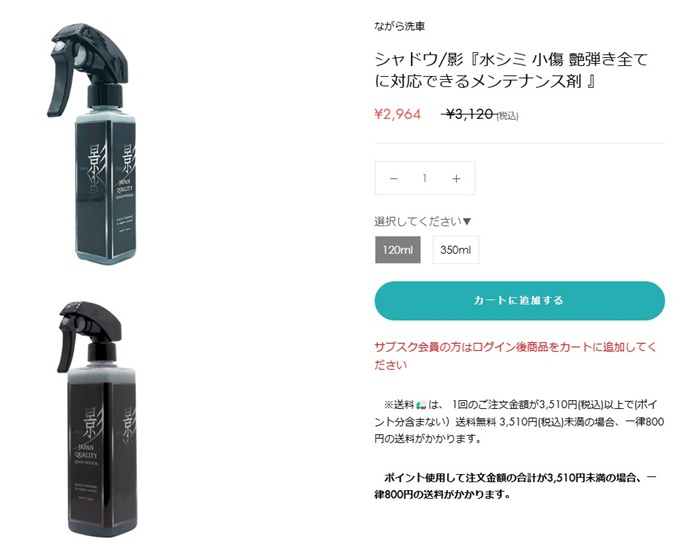Click the red sale price ¥2,964
The height and width of the screenshot is (559, 700).
click(x=397, y=114)
